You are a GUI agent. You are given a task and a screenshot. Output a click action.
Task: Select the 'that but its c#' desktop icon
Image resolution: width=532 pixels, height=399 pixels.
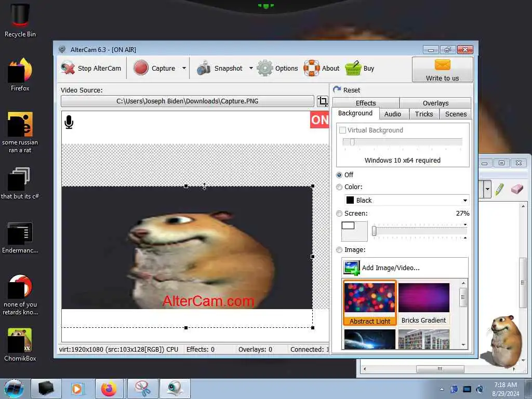(20, 183)
